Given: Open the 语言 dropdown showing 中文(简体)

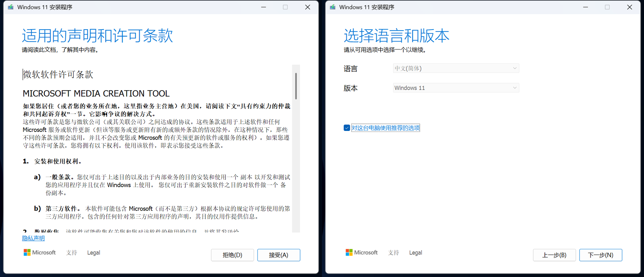Looking at the screenshot, I should click(456, 68).
